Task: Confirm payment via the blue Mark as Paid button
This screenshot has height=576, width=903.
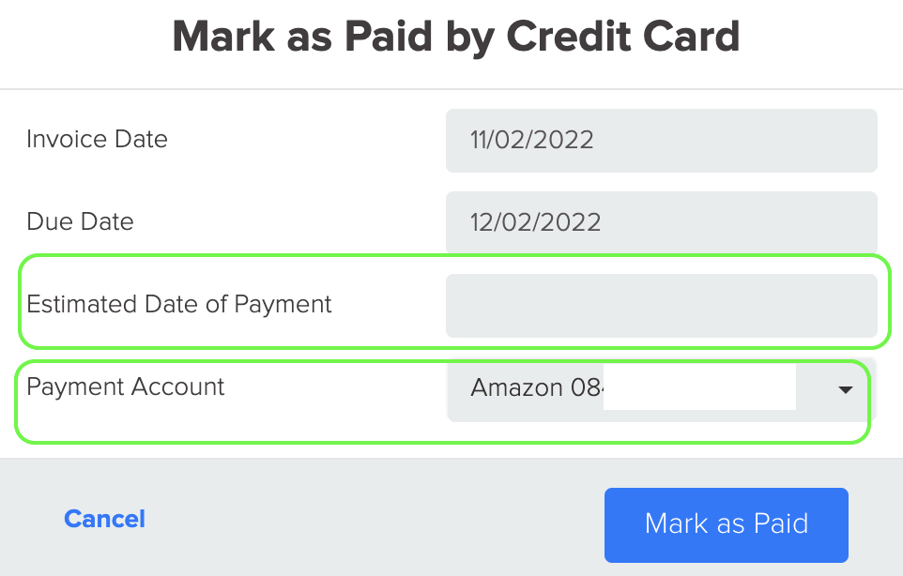Action: 725,524
